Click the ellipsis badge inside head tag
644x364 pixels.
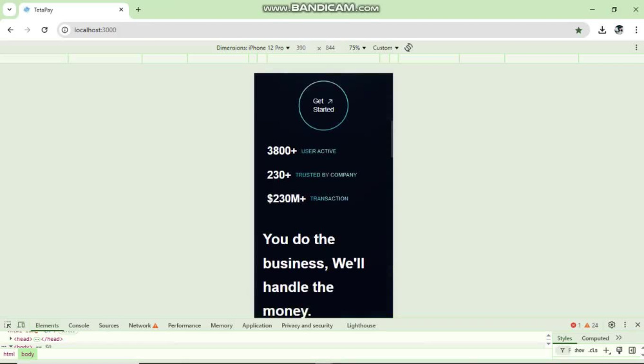[37, 339]
